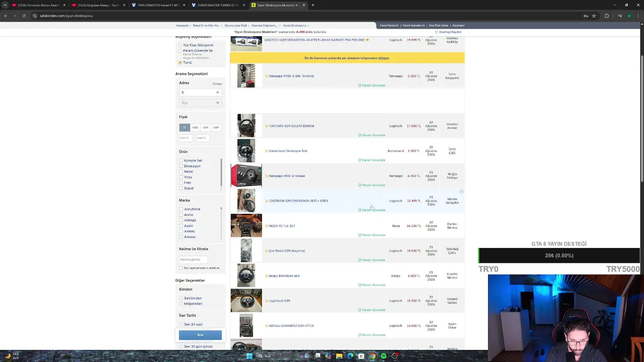Tick the Asetek brand checkbox
The width and height of the screenshot is (644, 362).
(181, 231)
